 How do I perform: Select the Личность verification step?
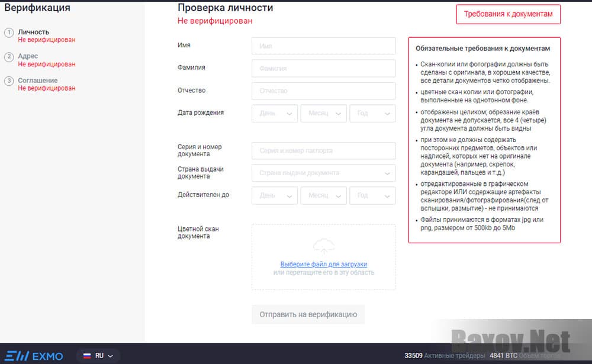point(33,32)
